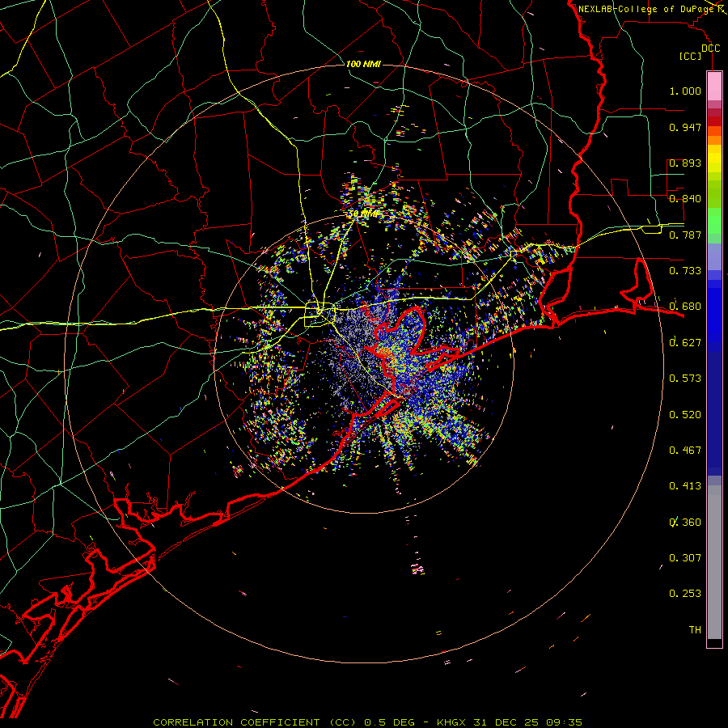Select the 0.840 legend value
Screen dimensions: 728x728
[685, 199]
